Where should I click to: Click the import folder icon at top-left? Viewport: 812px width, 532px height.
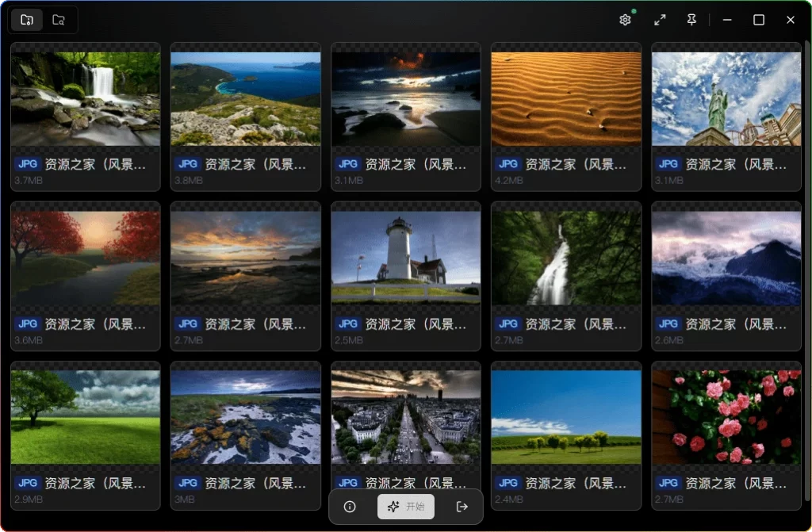click(27, 20)
